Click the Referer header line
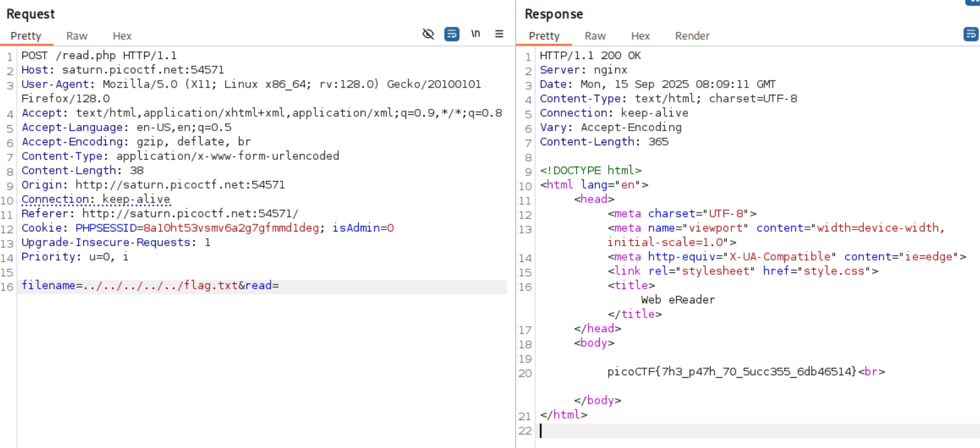The height and width of the screenshot is (448, 980). [160, 214]
